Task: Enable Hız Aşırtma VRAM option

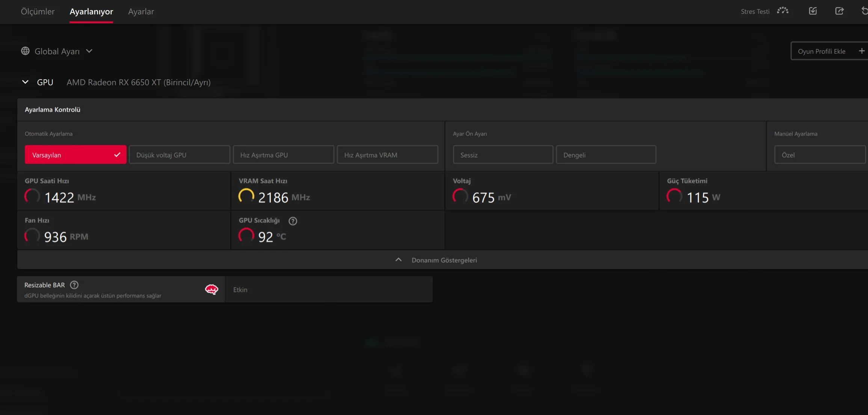Action: tap(387, 155)
